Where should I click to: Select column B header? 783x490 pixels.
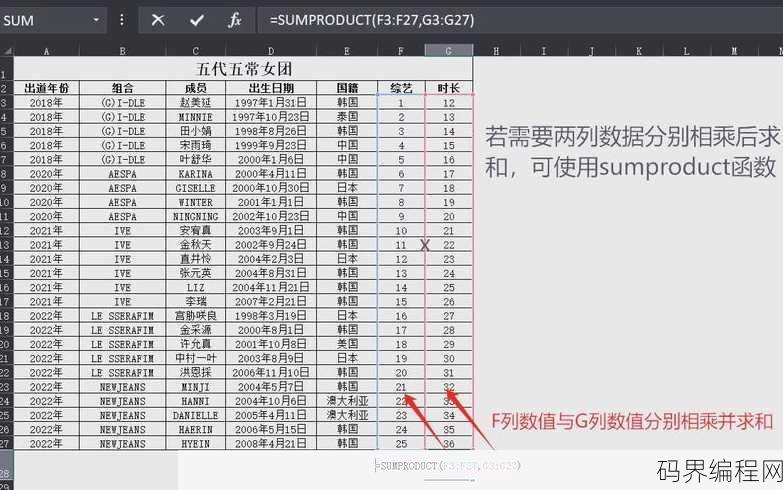122,50
